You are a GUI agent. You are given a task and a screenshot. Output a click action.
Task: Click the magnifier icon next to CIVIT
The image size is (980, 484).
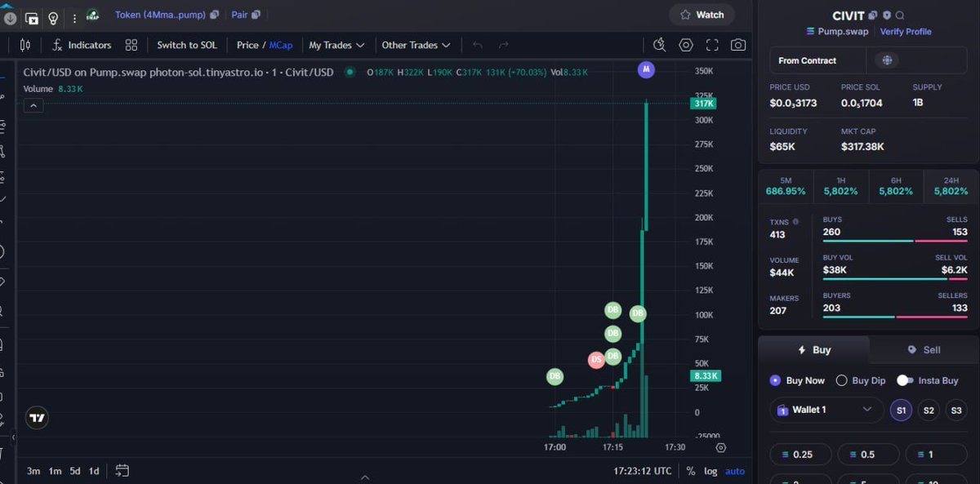click(x=900, y=16)
